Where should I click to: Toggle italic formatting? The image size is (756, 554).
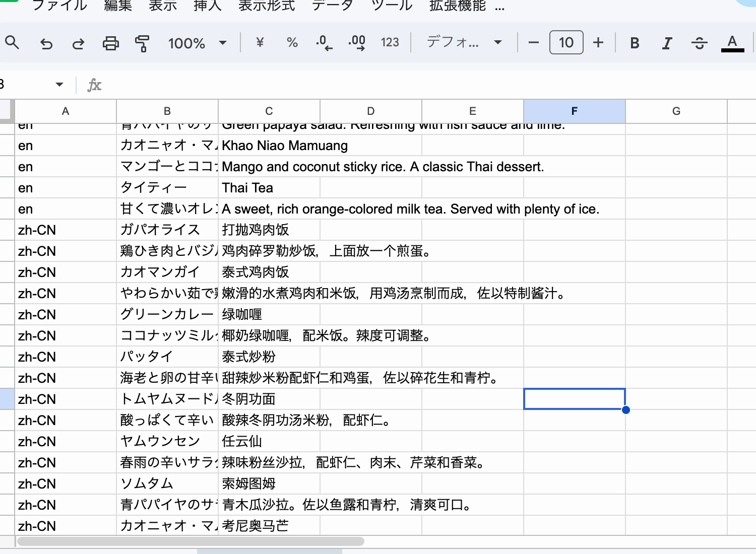click(x=667, y=43)
